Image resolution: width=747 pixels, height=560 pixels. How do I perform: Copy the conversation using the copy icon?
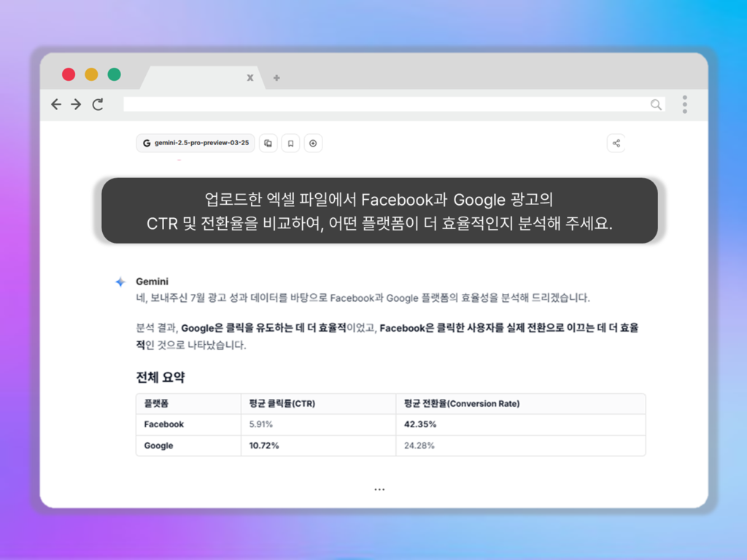pos(268,144)
